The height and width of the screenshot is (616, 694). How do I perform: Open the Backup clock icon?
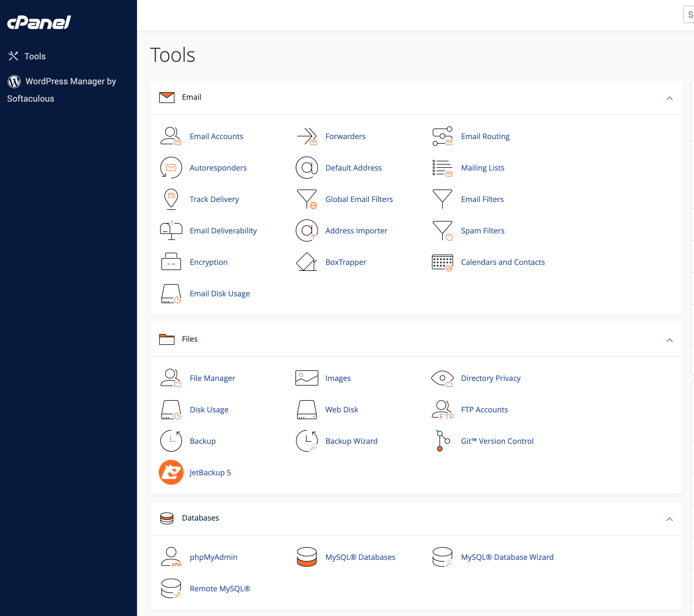(x=171, y=441)
